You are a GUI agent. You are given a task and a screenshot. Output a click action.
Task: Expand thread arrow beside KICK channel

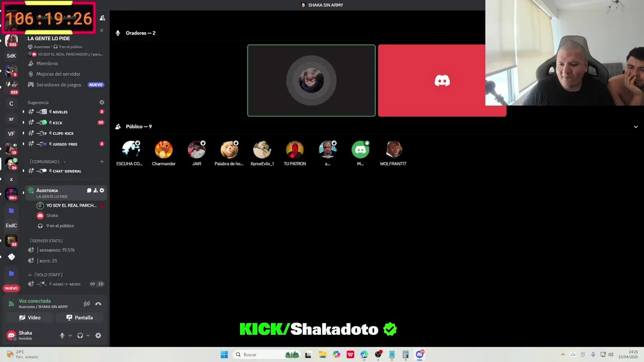tap(23, 123)
